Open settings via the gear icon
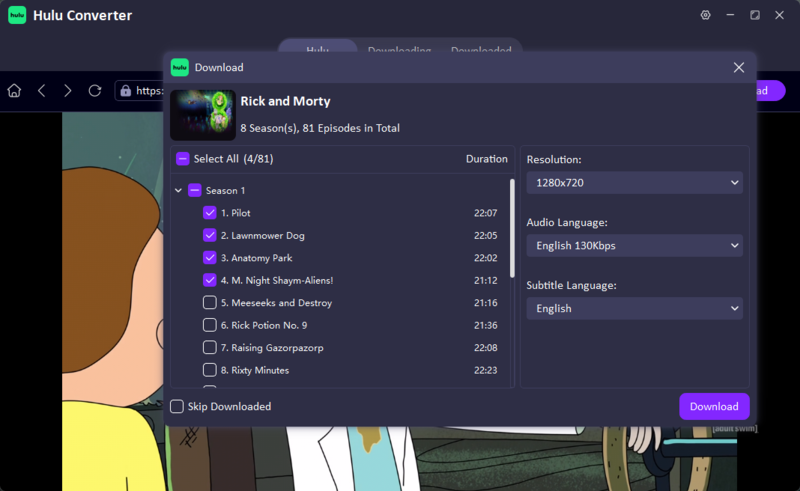Image resolution: width=800 pixels, height=491 pixels. click(x=706, y=15)
